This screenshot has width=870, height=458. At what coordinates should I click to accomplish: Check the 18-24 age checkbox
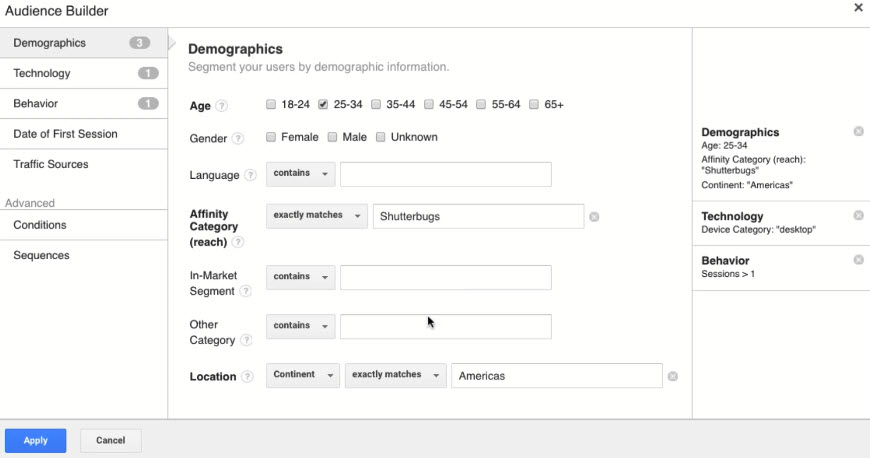pyautogui.click(x=272, y=104)
